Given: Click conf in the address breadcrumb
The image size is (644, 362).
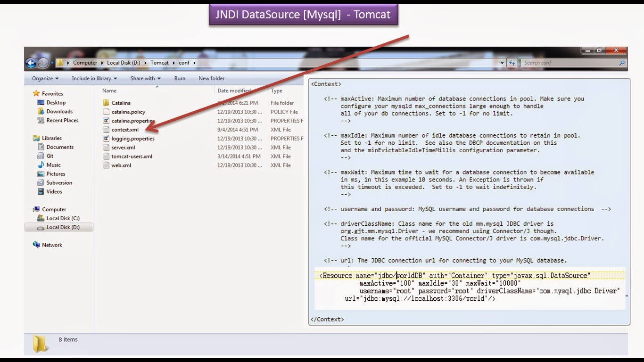Looking at the screenshot, I should point(184,63).
